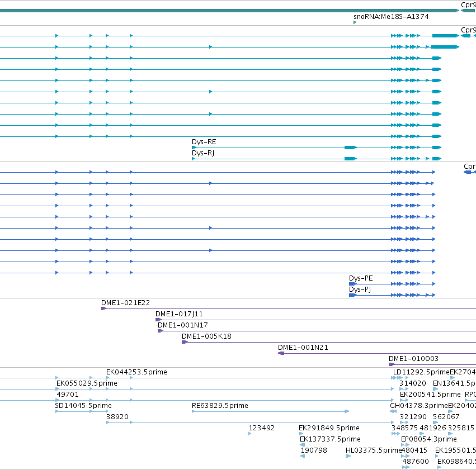
Task: Click the DME1-010O03 clone label
Action: 413,359
